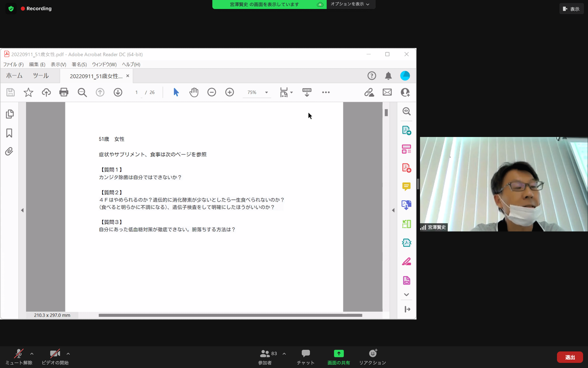This screenshot has width=588, height=368.
Task: Click the share with others person icon
Action: point(405,92)
